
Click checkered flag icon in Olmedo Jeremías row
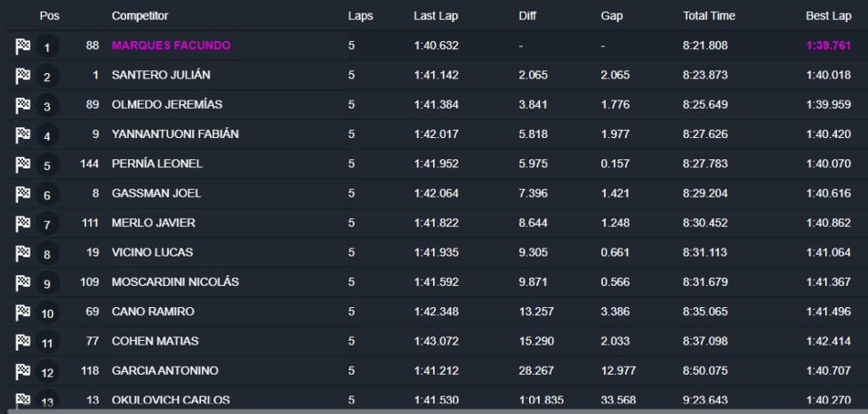tap(23, 106)
